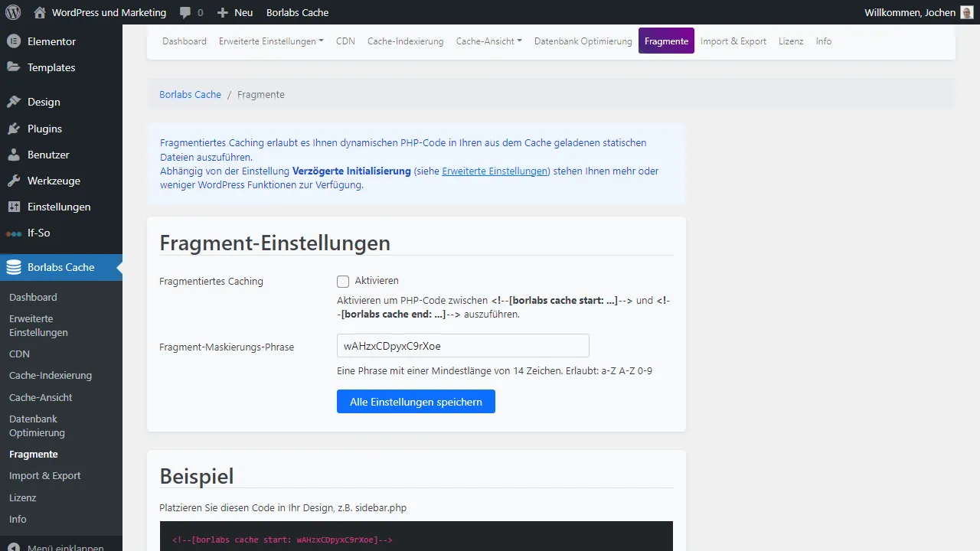Image resolution: width=980 pixels, height=551 pixels.
Task: Click Borlabs Cache breadcrumb link
Action: [190, 95]
